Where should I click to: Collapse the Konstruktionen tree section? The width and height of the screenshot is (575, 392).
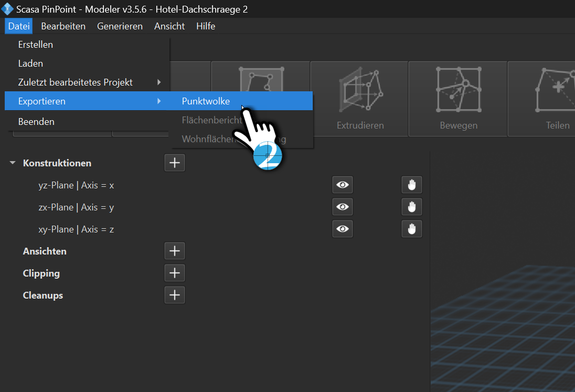13,163
